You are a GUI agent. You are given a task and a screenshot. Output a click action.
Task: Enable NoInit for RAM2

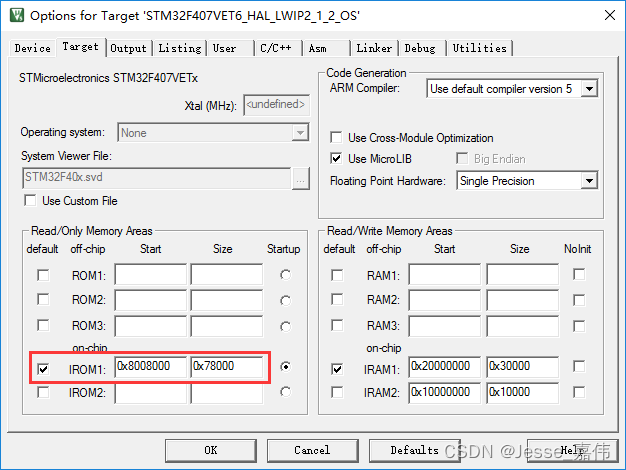579,300
